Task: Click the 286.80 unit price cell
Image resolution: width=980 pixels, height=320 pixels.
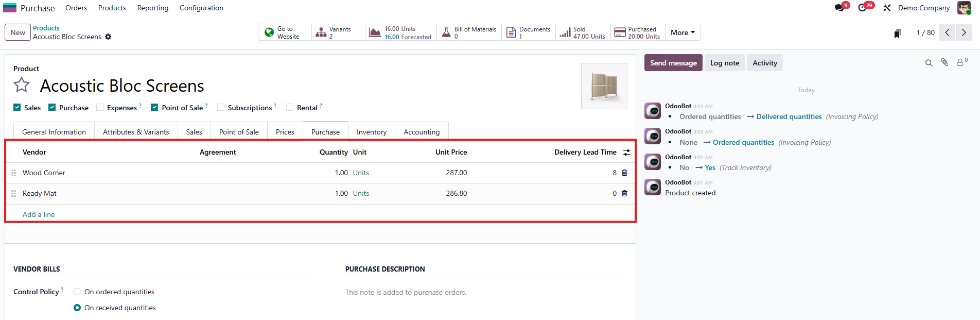Action: [457, 193]
